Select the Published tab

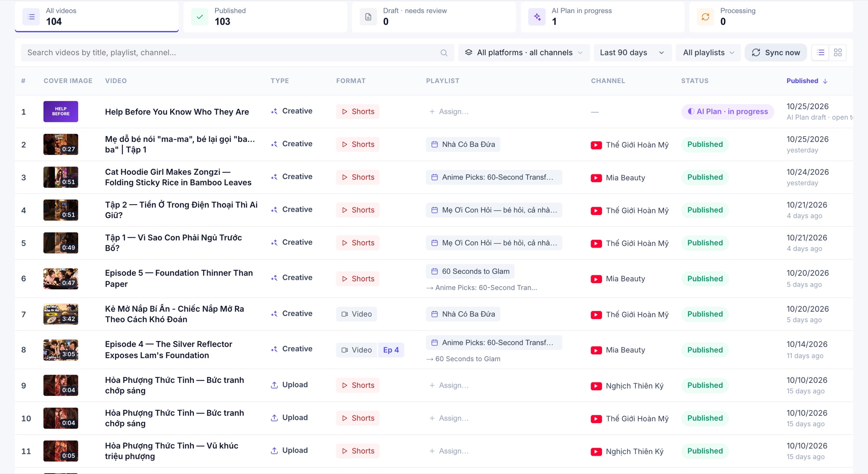coord(265,16)
